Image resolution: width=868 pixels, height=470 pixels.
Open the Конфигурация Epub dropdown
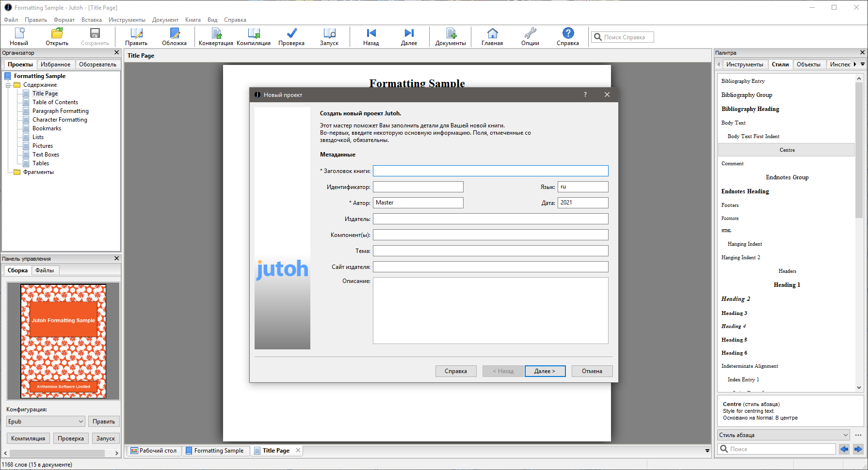point(46,422)
